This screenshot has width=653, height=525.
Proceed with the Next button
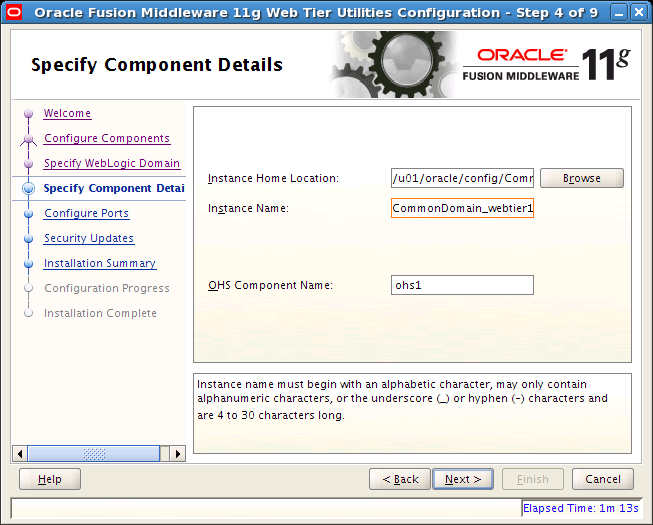pyautogui.click(x=463, y=479)
